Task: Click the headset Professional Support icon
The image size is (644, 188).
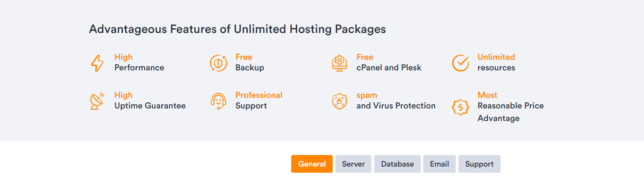Action: pyautogui.click(x=218, y=101)
